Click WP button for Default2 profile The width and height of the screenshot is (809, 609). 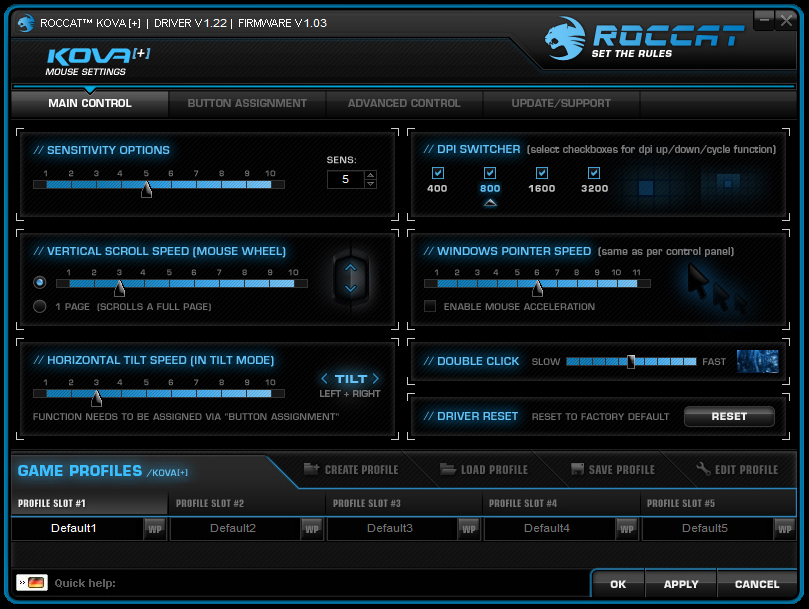tap(312, 529)
